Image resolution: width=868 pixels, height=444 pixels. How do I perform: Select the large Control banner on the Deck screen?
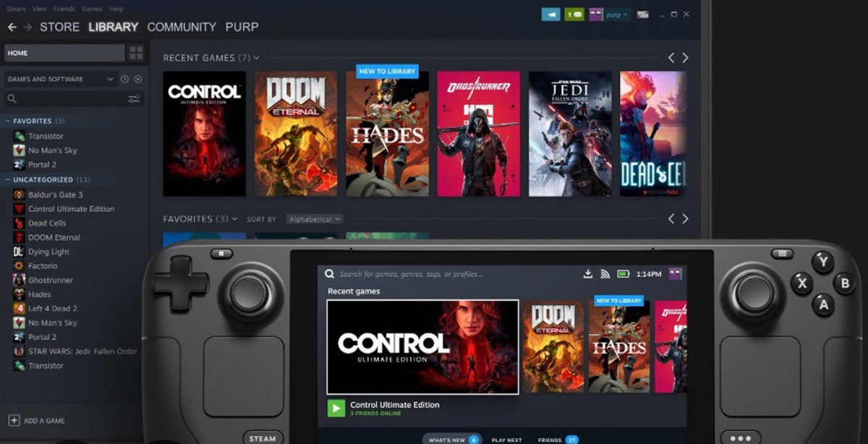[422, 347]
